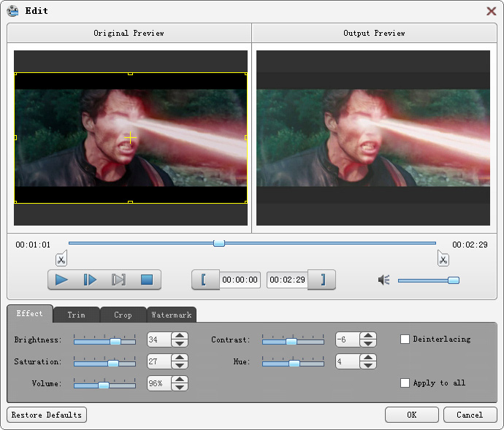Increase Volume with up arrow
This screenshot has height=430, width=504.
(x=180, y=379)
